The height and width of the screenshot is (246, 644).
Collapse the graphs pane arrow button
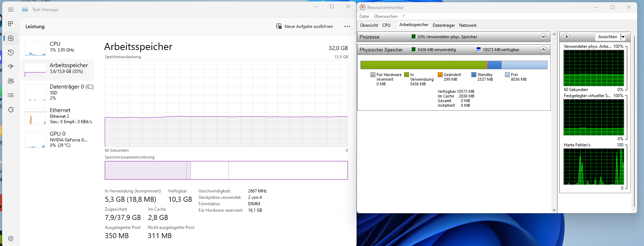[x=566, y=37]
